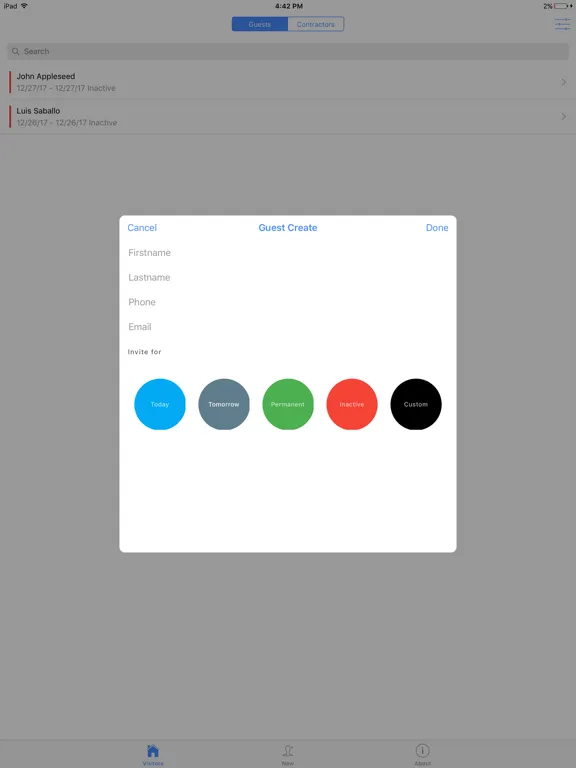
Task: Tap Done in Guest Create dialog
Action: (x=437, y=228)
